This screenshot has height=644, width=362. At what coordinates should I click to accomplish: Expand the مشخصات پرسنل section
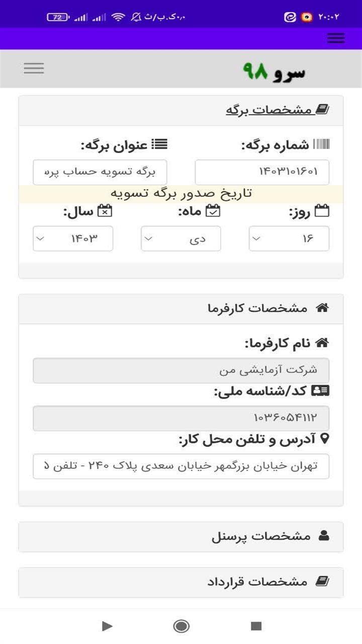click(181, 536)
